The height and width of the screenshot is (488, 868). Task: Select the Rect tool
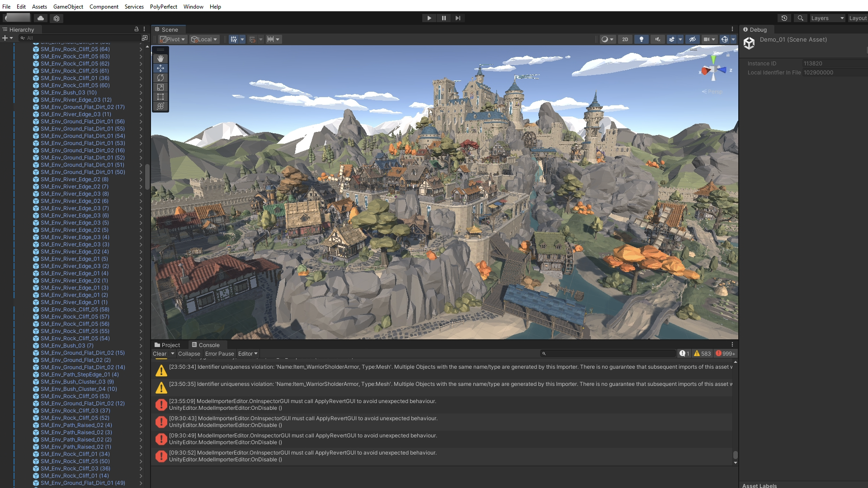point(160,97)
